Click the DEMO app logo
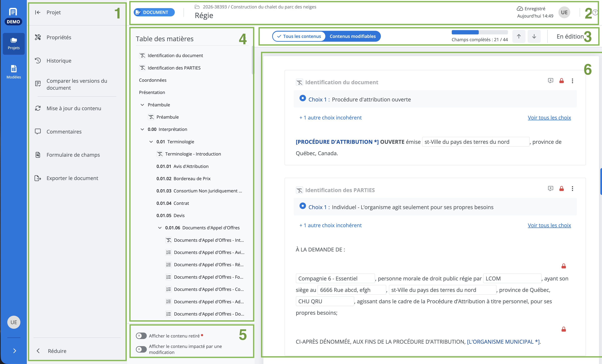This screenshot has width=602, height=364. point(13,16)
